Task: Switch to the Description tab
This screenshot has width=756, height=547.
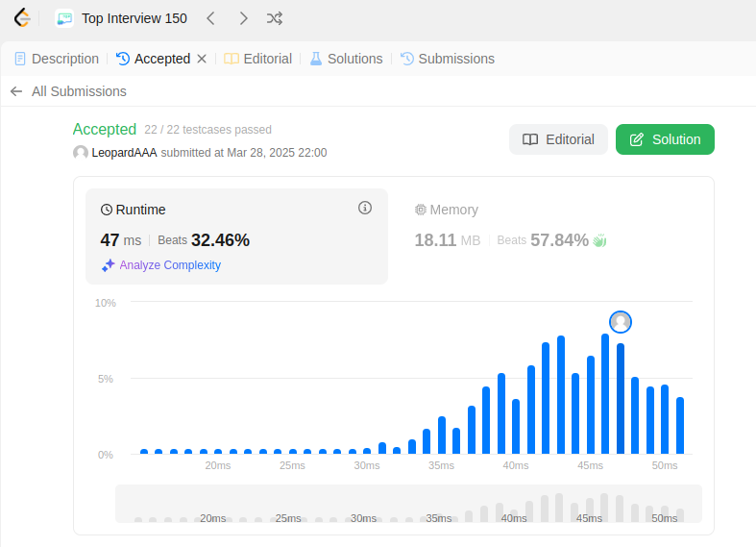Action: [x=57, y=59]
